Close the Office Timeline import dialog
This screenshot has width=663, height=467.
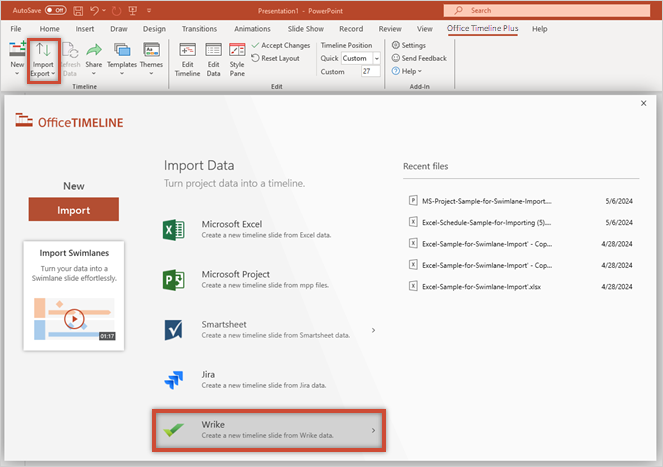point(644,103)
